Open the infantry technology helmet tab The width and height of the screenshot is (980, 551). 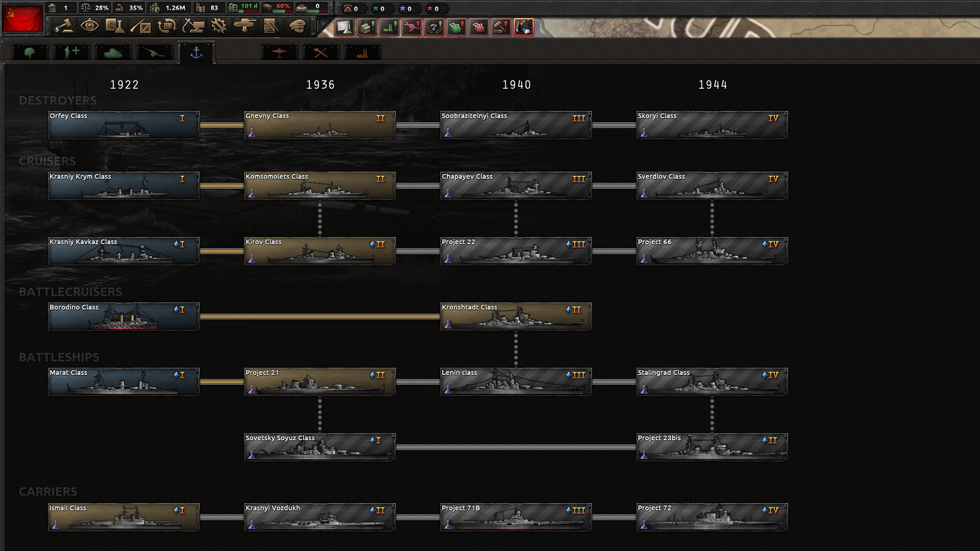click(x=30, y=53)
